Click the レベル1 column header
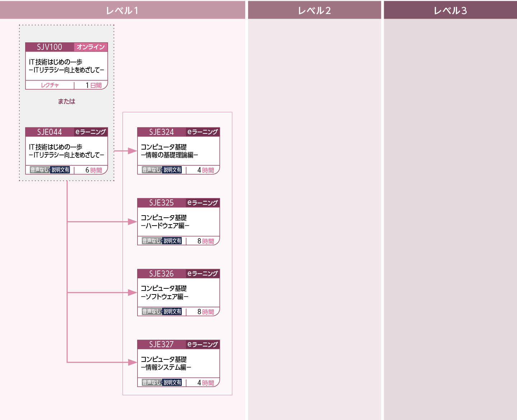The height and width of the screenshot is (420, 517). coord(122,10)
